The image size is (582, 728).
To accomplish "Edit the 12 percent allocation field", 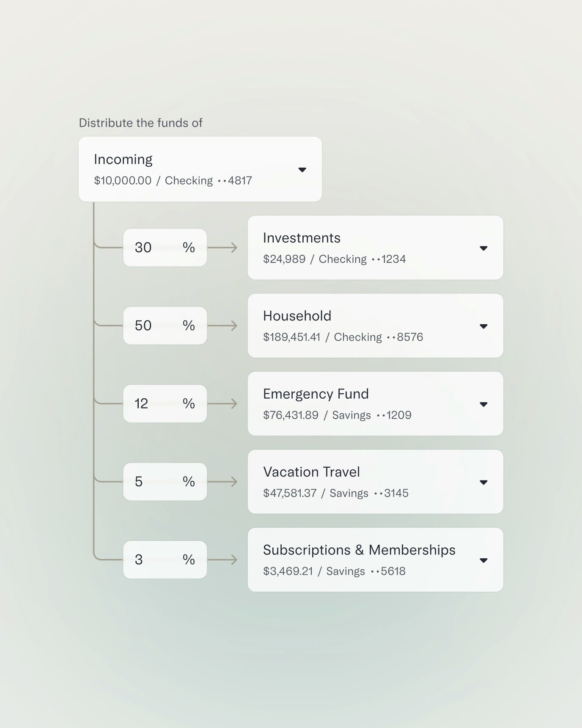I will point(164,403).
